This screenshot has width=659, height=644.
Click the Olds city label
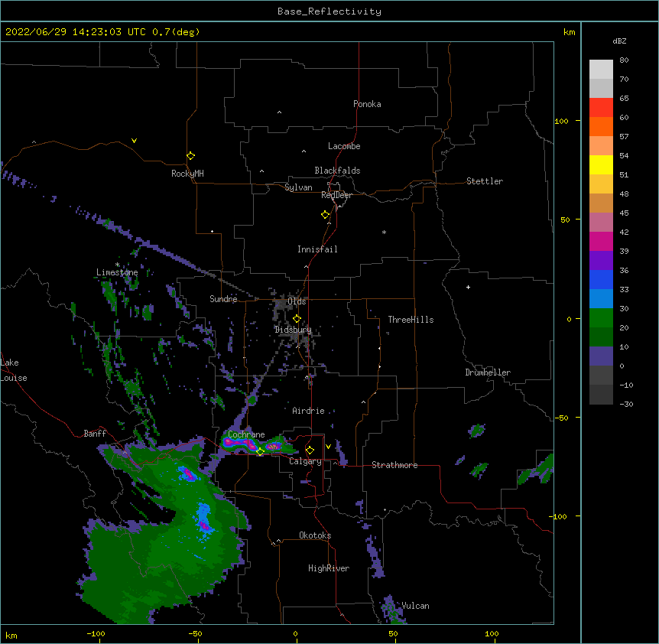point(297,301)
